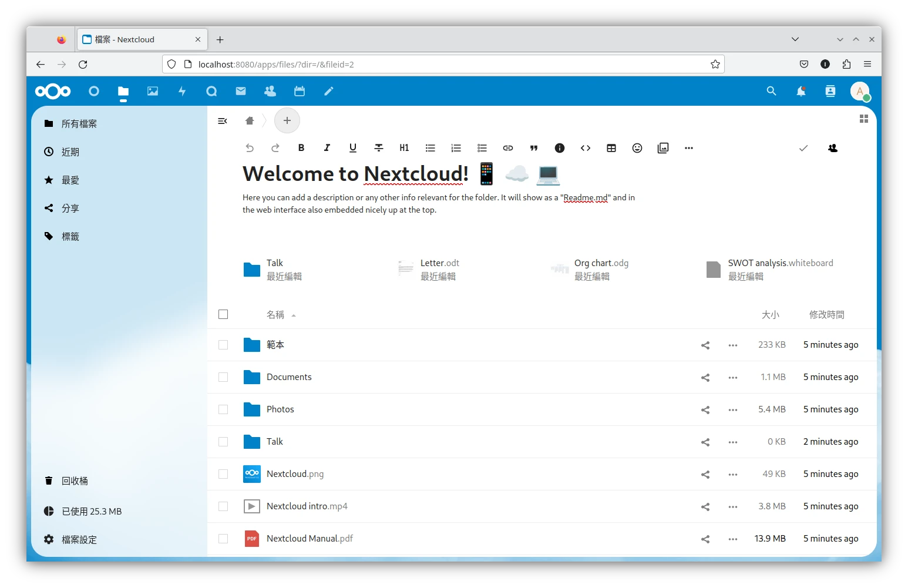This screenshot has height=588, width=908.
Task: Toggle the select-all files checkbox
Action: pyautogui.click(x=223, y=314)
